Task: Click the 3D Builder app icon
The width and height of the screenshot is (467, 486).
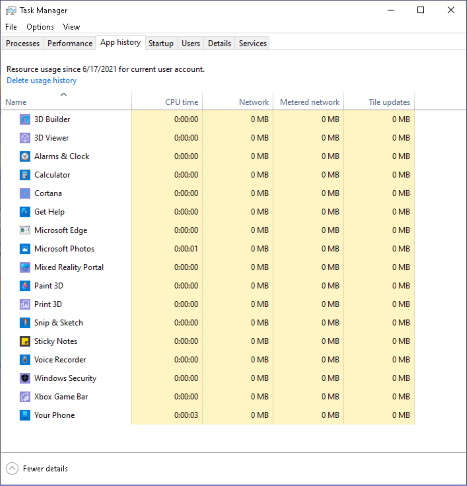Action: pos(25,119)
